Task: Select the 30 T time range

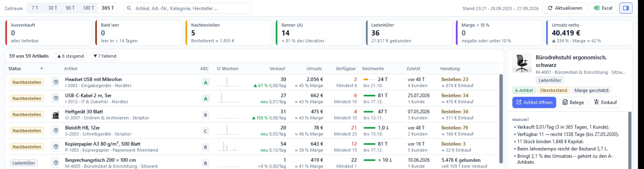Action: (53, 8)
